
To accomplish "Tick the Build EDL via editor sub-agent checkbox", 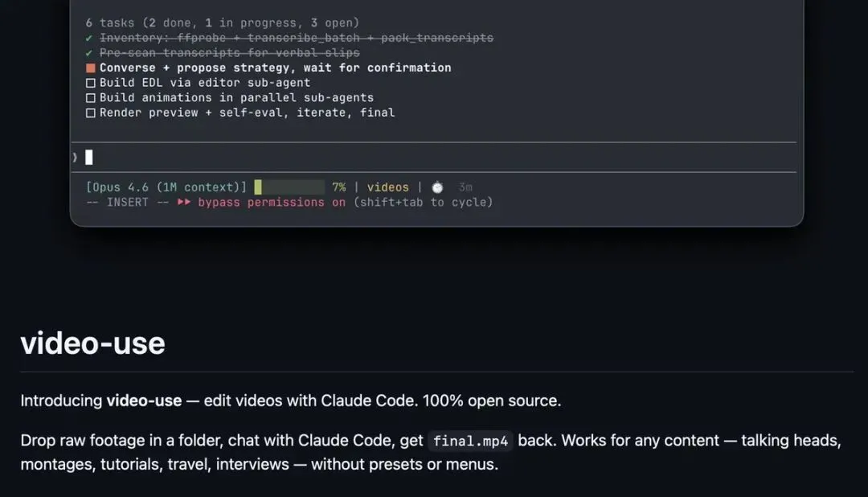I will 91,83.
